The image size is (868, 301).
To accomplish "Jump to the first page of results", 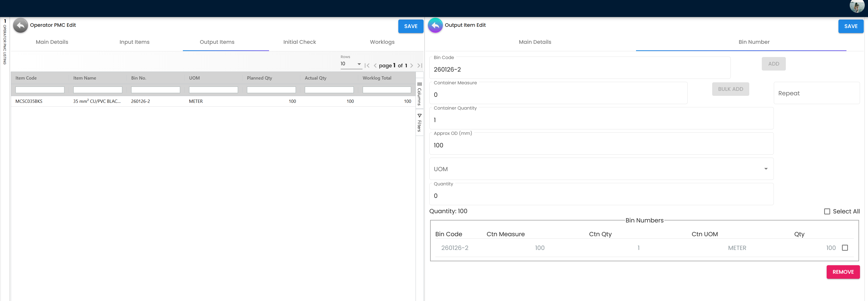I will click(x=367, y=65).
